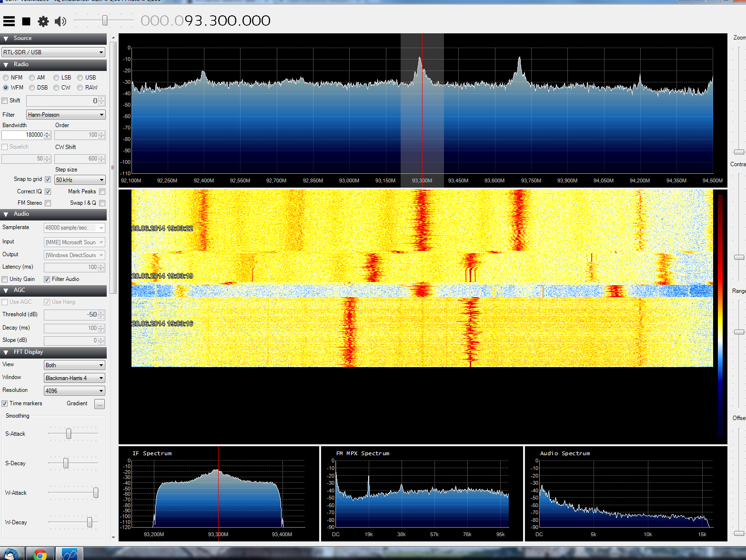The image size is (746, 560).
Task: Open the Blackman-Harris 4 window dropdown
Action: [x=74, y=378]
